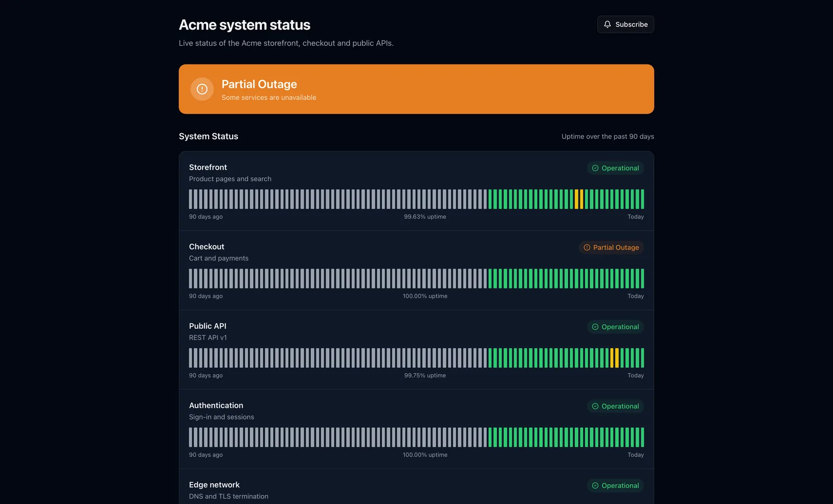833x504 pixels.
Task: Click Public API's 99.75% uptime text
Action: click(x=425, y=376)
